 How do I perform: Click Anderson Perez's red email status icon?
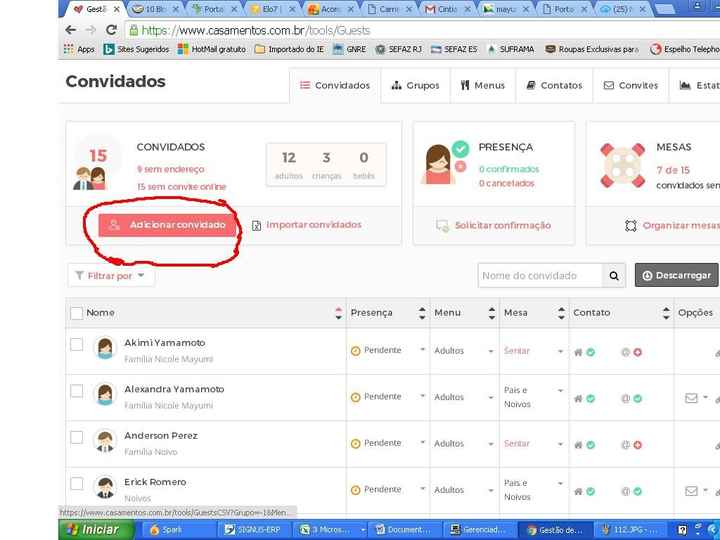tap(637, 445)
